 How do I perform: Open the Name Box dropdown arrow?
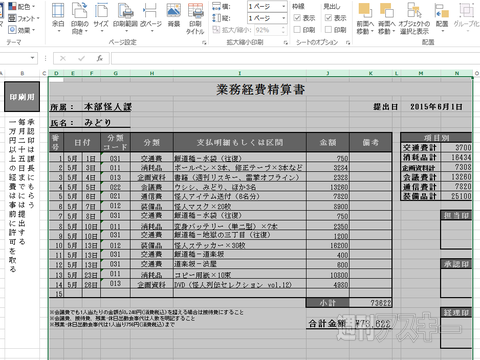tap(32, 58)
